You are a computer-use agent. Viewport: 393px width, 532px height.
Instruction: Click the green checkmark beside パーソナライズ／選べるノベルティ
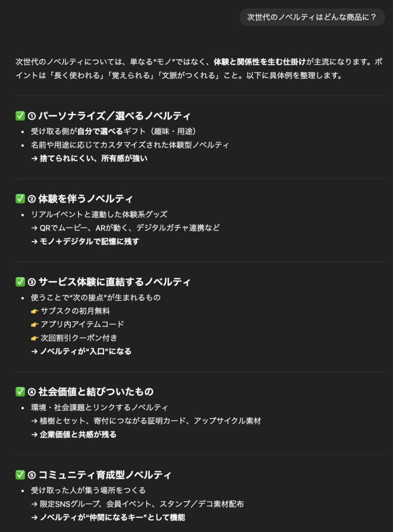20,116
